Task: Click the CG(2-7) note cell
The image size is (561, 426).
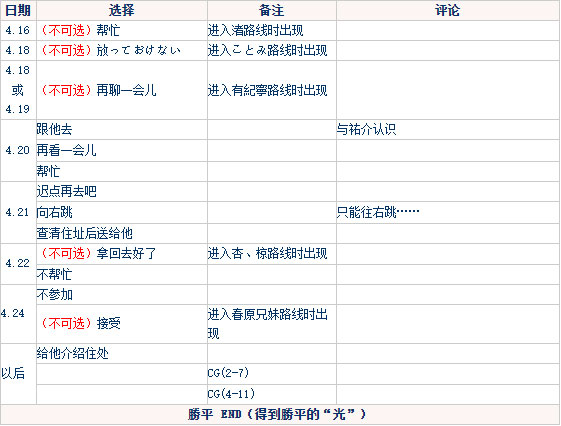Action: point(272,374)
